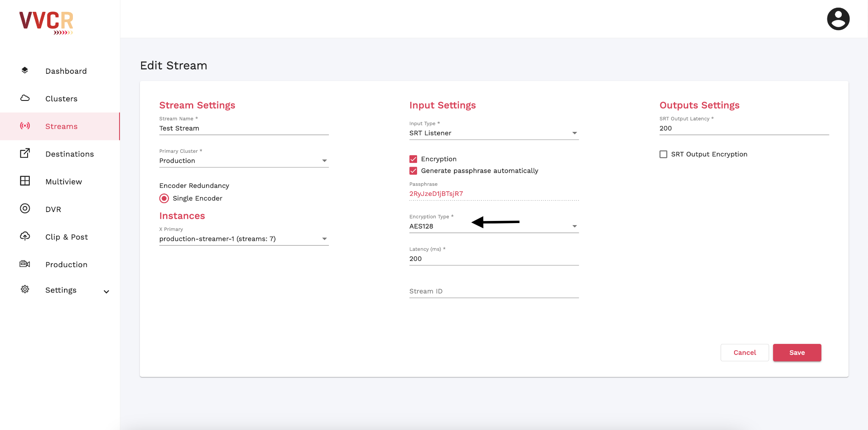Click the Clusters cloud icon

click(x=25, y=98)
